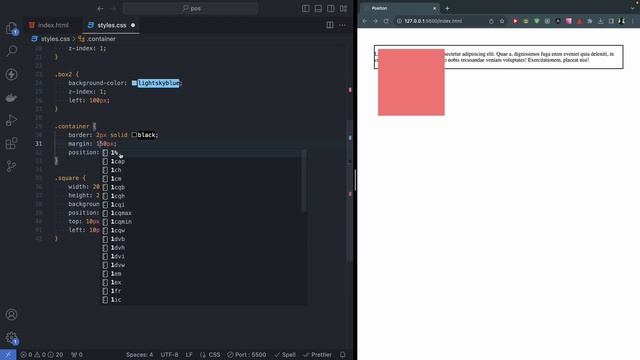
Task: Click unsaved dot on styles.css tab
Action: pyautogui.click(x=133, y=25)
